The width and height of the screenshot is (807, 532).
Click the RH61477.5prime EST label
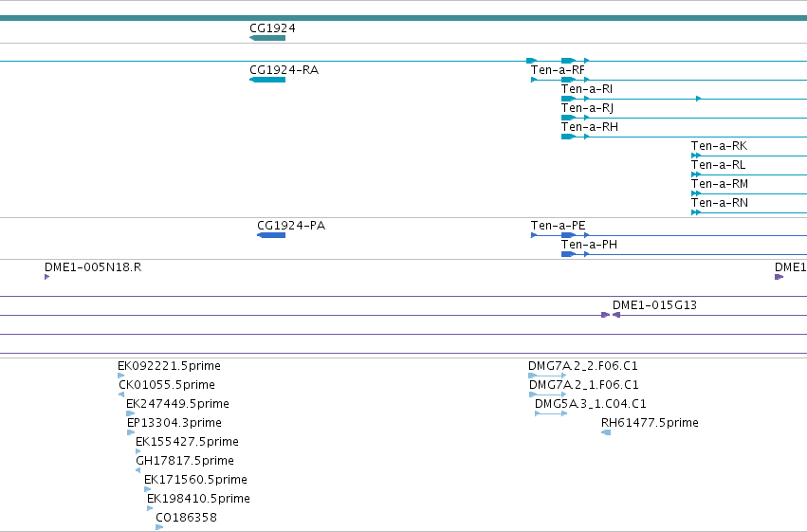[650, 423]
